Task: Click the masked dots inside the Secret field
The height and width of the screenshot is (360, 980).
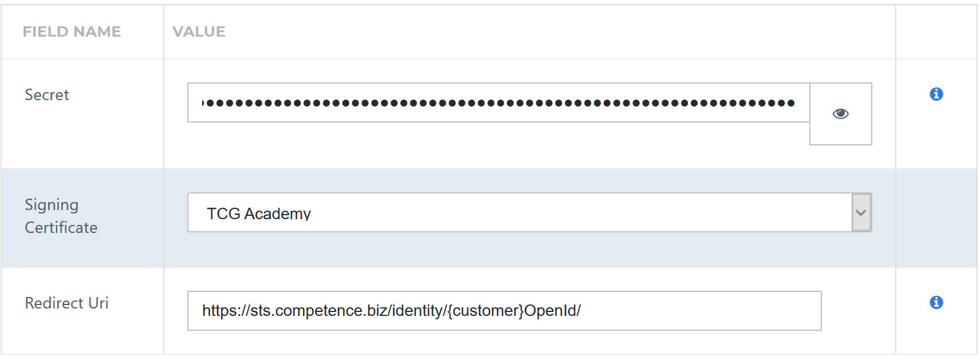Action: 498,103
